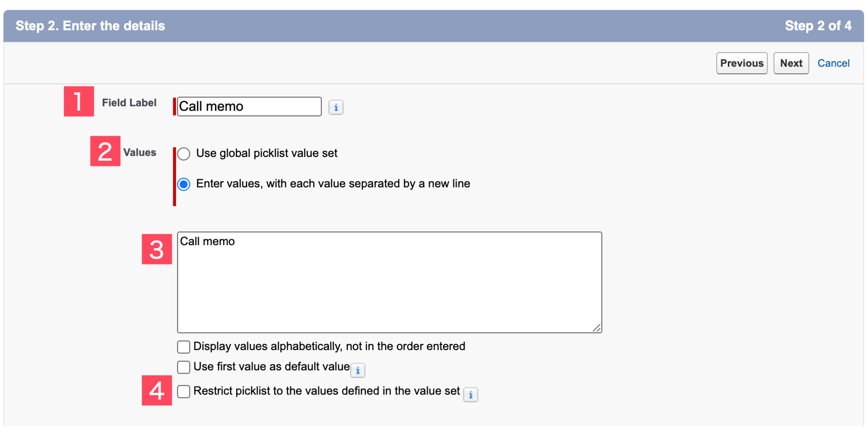Screen dimensions: 868x428
Task: Select the "Use global picklist value set" option
Action: [183, 154]
